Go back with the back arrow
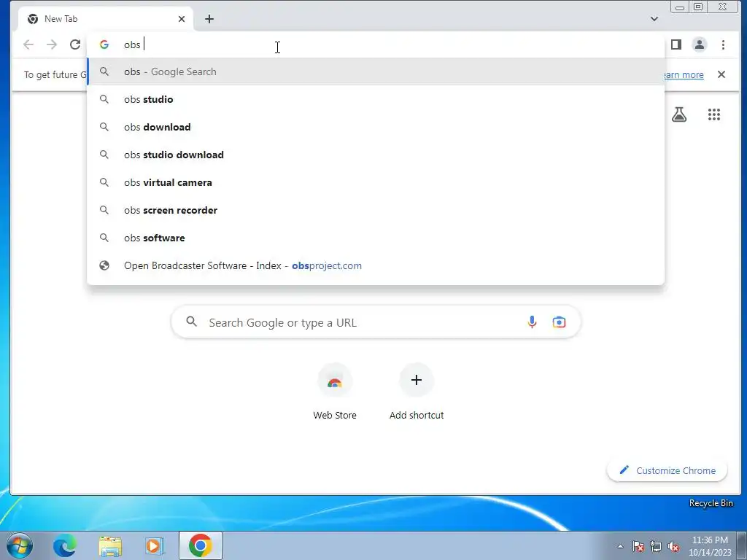Image resolution: width=747 pixels, height=560 pixels. click(28, 44)
